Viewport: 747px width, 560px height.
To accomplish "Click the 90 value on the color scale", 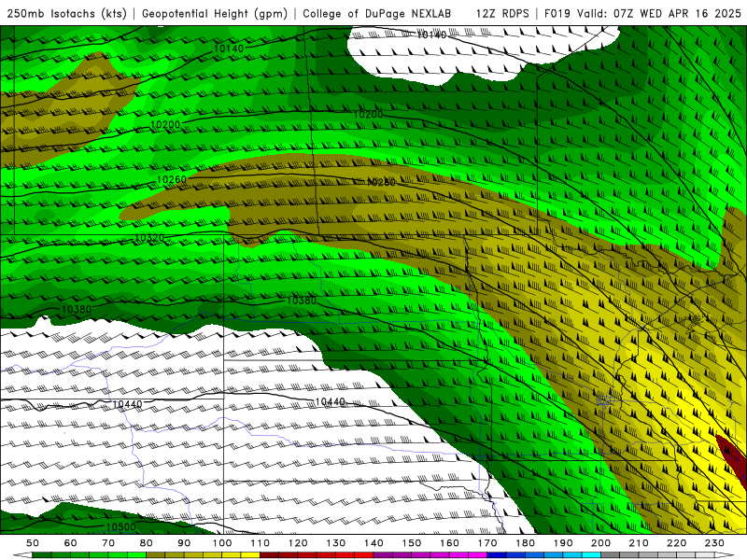I will [x=184, y=543].
